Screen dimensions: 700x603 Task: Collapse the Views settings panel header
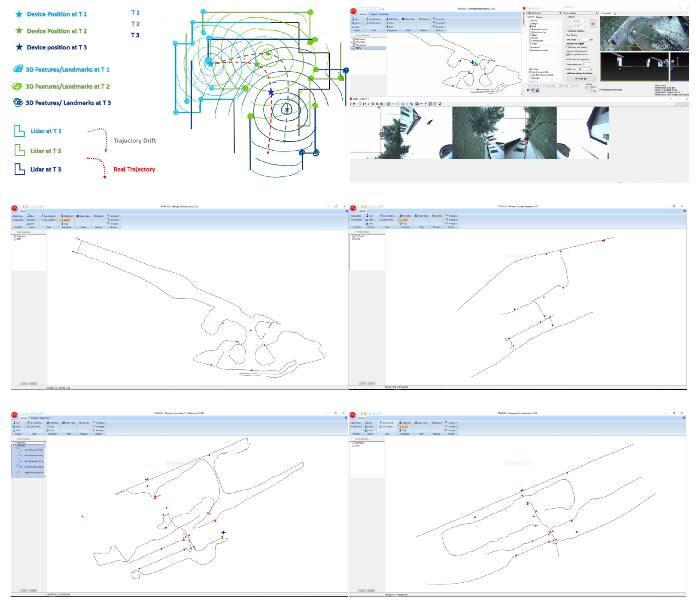597,13
